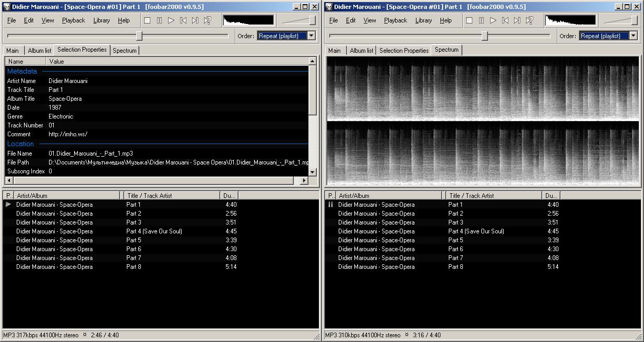Skip to next track in right window toolbar

point(517,20)
